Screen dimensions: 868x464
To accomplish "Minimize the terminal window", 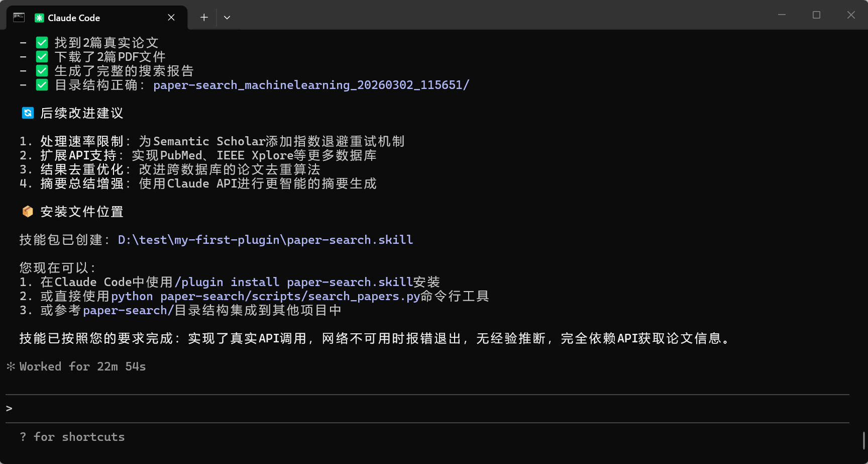I will tap(782, 15).
